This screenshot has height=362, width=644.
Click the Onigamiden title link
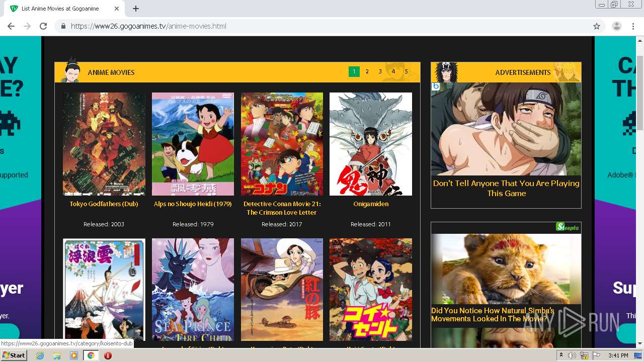pos(371,204)
